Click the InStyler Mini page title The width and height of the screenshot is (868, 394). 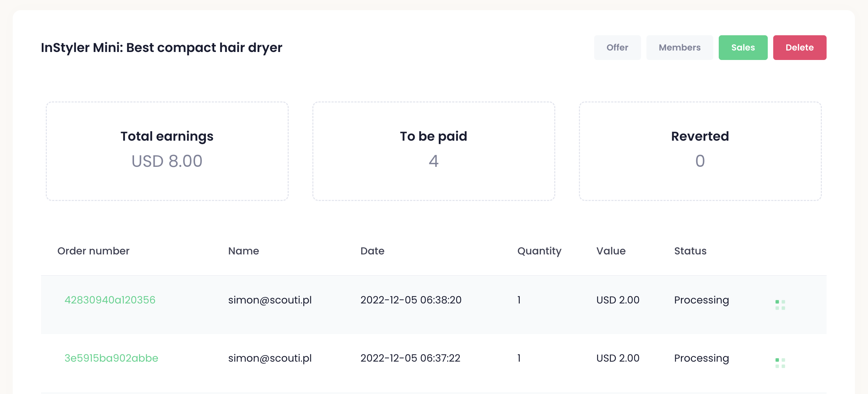point(162,48)
